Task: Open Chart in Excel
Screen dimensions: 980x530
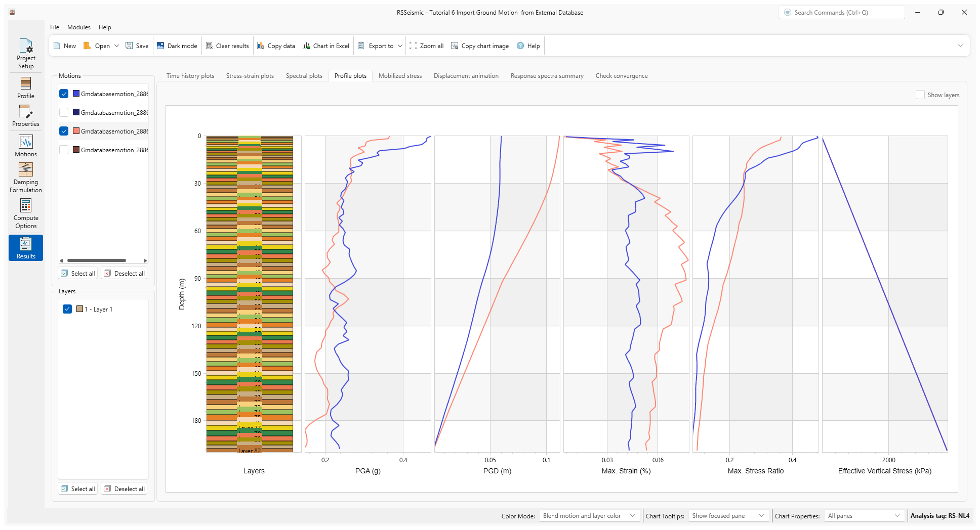Action: click(326, 46)
